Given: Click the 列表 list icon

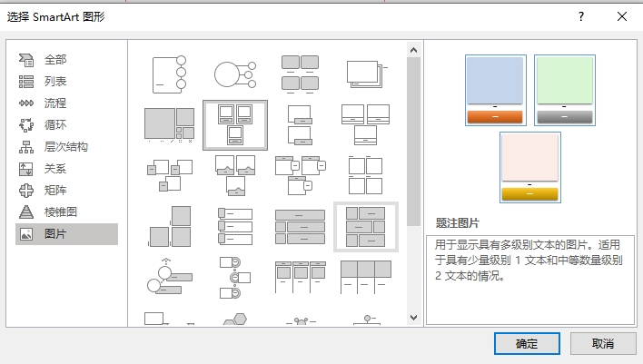Looking at the screenshot, I should point(26,82).
